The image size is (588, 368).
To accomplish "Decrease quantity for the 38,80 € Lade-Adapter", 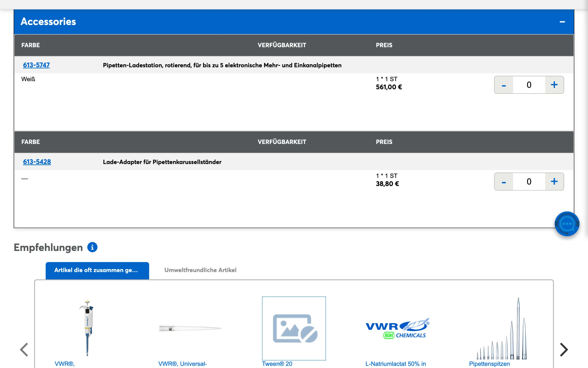I will [x=504, y=181].
